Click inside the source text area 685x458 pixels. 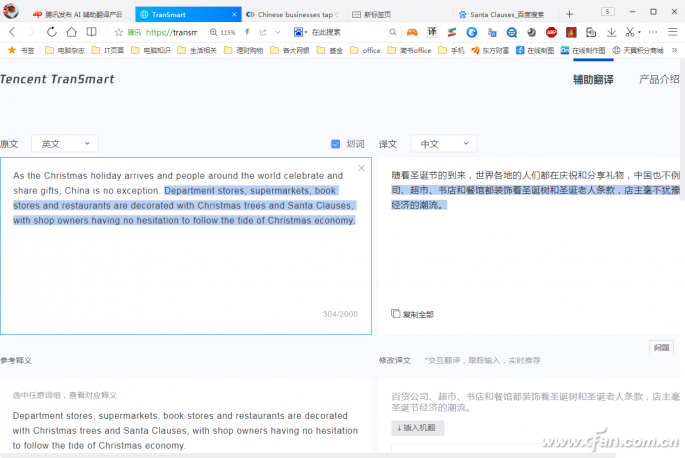[x=186, y=246]
